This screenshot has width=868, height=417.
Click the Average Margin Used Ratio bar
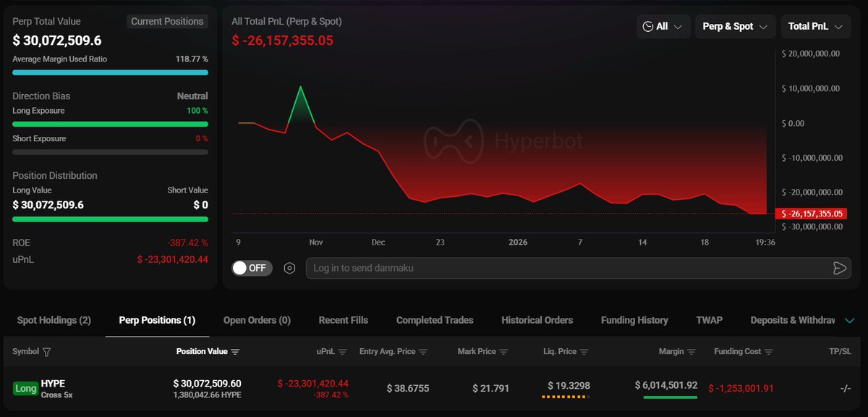point(110,72)
